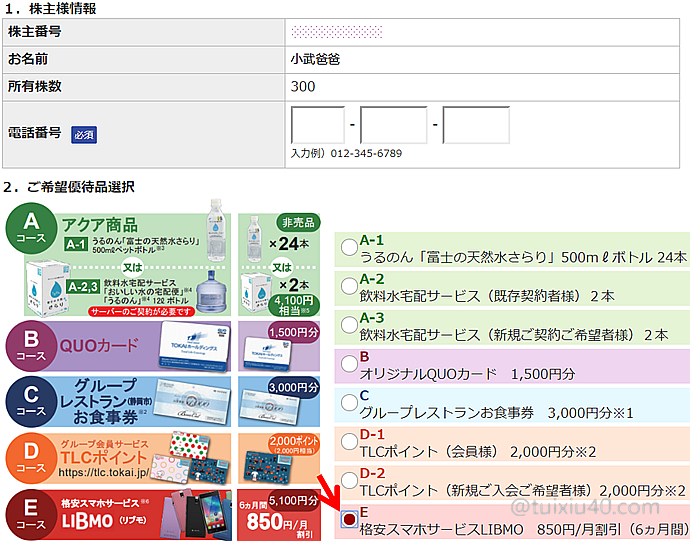The width and height of the screenshot is (690, 541).
Task: Select the D-2 TLCポイント 新規ご入会 radio button
Action: click(x=349, y=480)
